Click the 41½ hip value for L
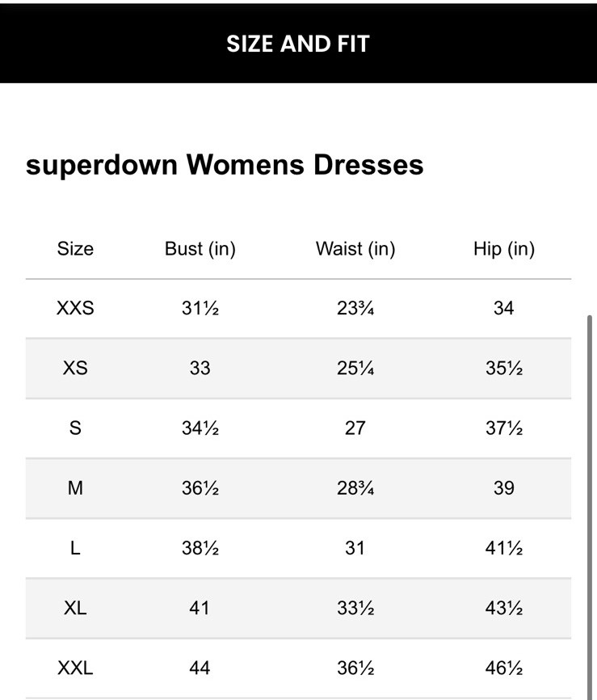Viewport: 597px width, 700px height. coord(504,548)
